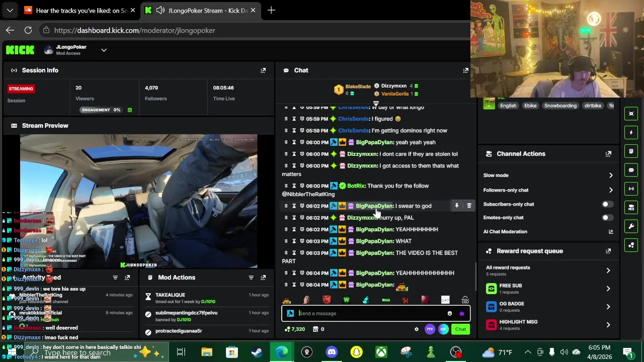This screenshot has width=644, height=362.
Task: Pop out the Reward request queue panel
Action: click(x=608, y=251)
